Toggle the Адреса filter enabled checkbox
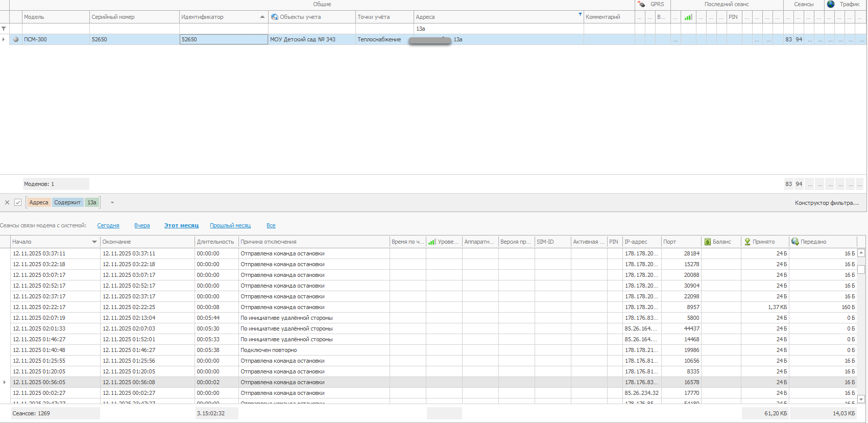The height and width of the screenshot is (423, 868). click(18, 202)
